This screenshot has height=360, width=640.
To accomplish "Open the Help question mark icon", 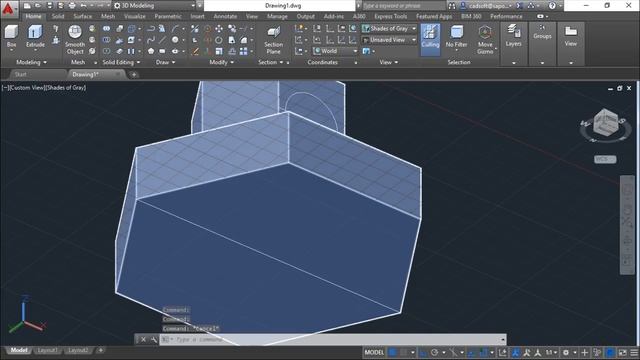I will pos(552,6).
